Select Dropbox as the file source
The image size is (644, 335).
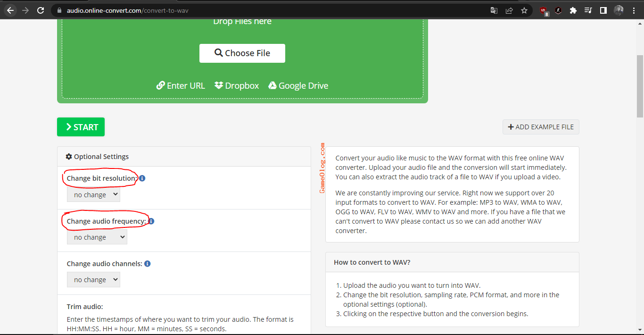pos(237,85)
